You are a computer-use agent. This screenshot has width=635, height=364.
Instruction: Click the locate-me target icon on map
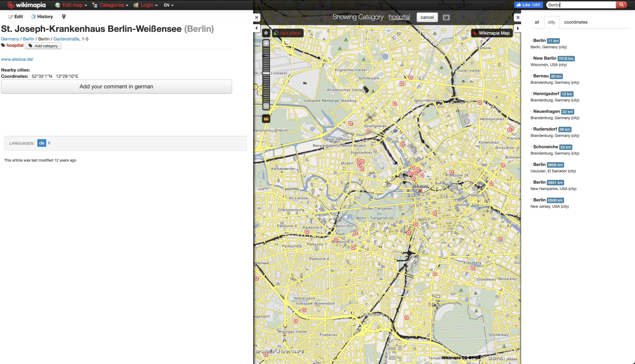coord(266,33)
